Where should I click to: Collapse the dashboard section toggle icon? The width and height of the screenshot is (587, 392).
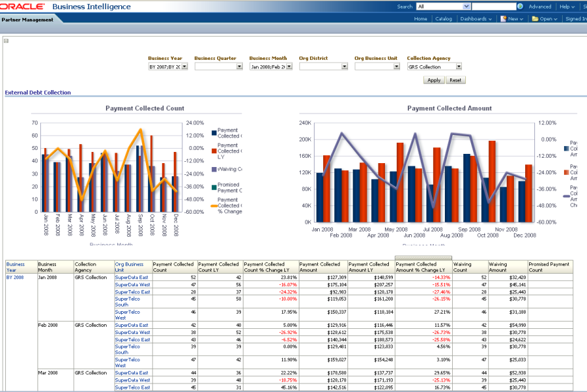point(6,41)
